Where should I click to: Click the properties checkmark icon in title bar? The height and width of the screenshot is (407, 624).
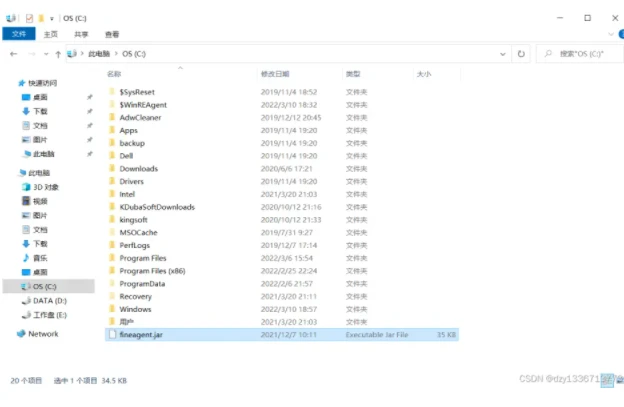[29, 17]
